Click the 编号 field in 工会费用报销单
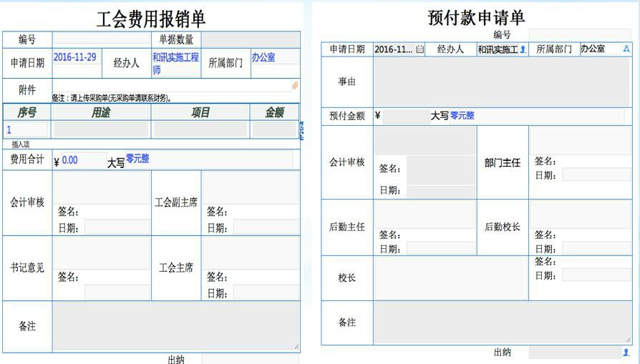The height and width of the screenshot is (364, 640). tap(102, 38)
